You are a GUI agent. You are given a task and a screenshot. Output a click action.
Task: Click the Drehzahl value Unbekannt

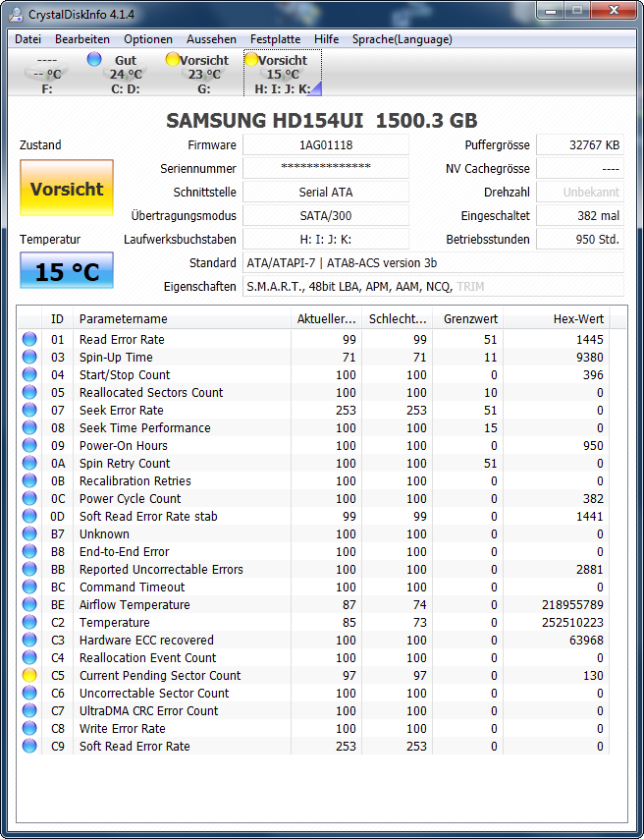[580, 193]
